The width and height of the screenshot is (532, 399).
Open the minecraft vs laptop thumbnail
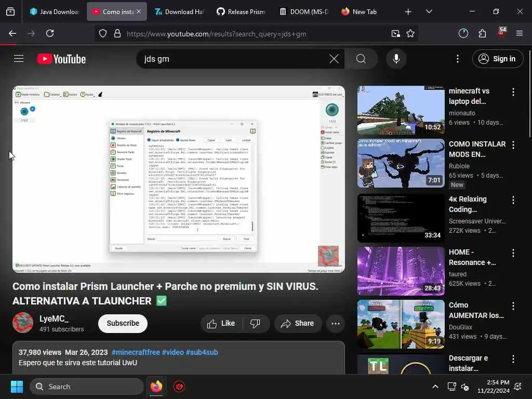(401, 110)
